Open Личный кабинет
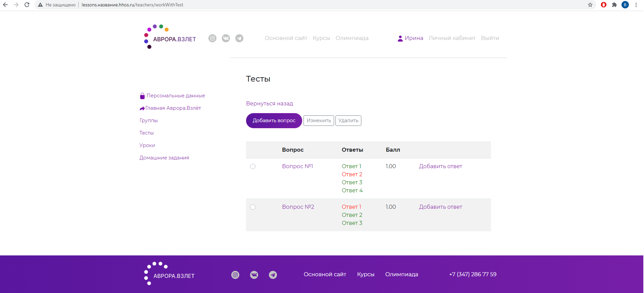The width and height of the screenshot is (644, 293). 452,38
